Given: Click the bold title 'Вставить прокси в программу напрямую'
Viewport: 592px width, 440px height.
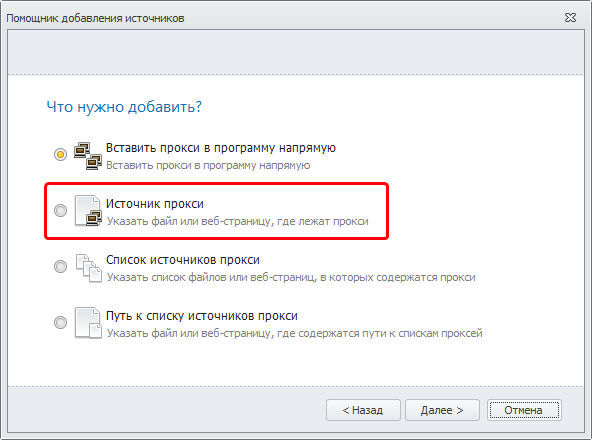Looking at the screenshot, I should tap(221, 148).
